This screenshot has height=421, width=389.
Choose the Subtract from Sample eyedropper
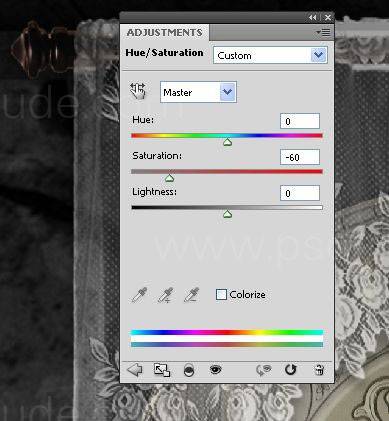click(191, 295)
